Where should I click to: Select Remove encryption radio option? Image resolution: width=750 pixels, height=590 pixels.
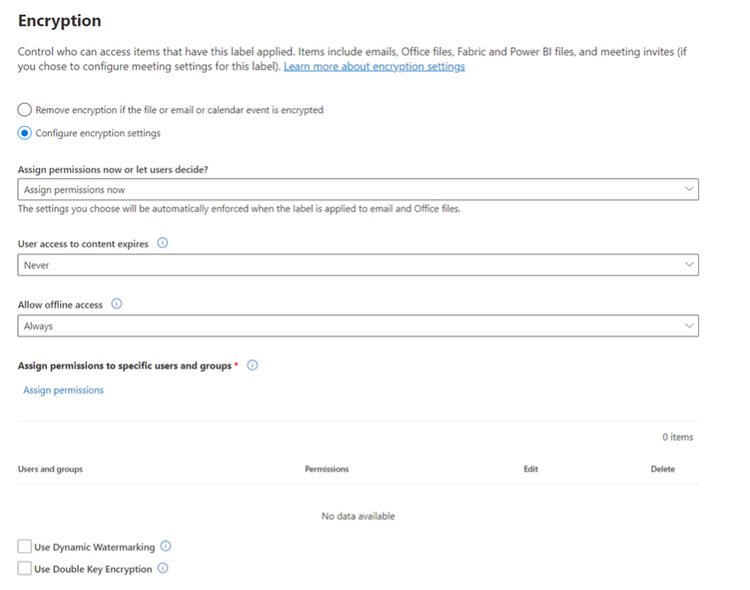click(x=25, y=110)
